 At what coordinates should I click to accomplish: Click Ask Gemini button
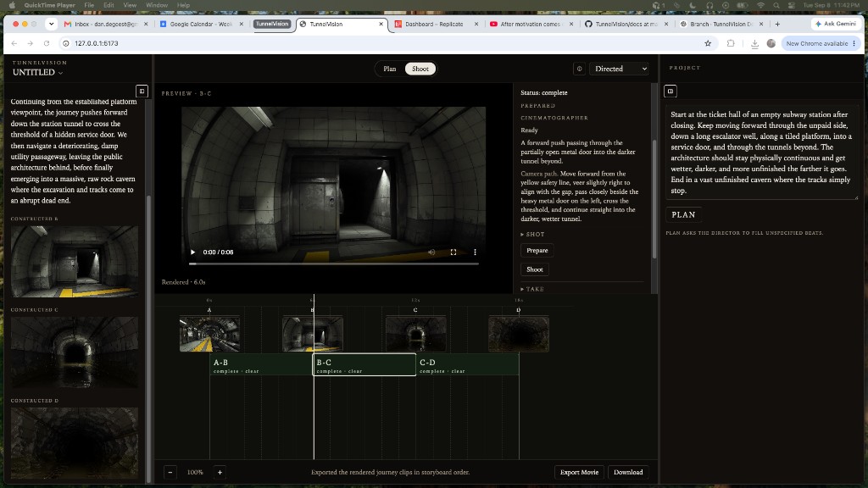pos(836,24)
